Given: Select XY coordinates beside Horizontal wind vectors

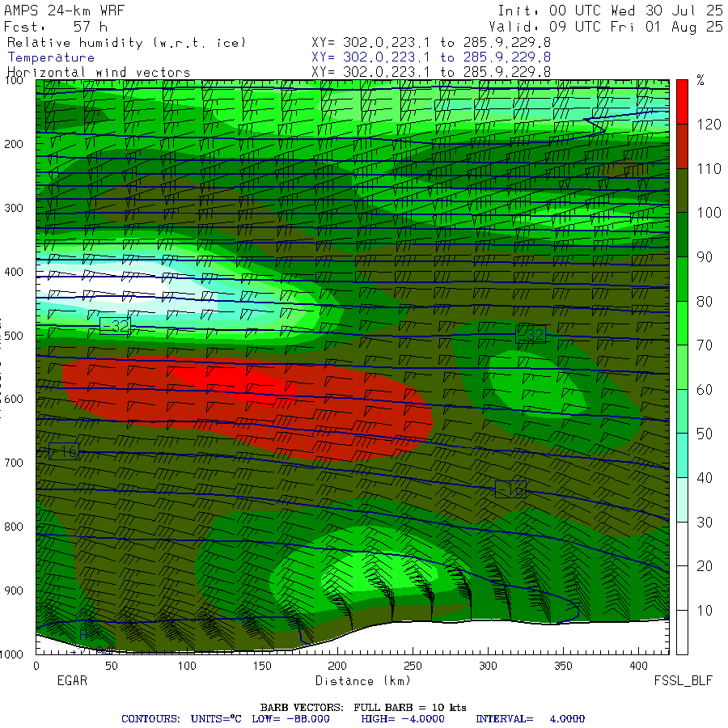Looking at the screenshot, I should (x=431, y=72).
